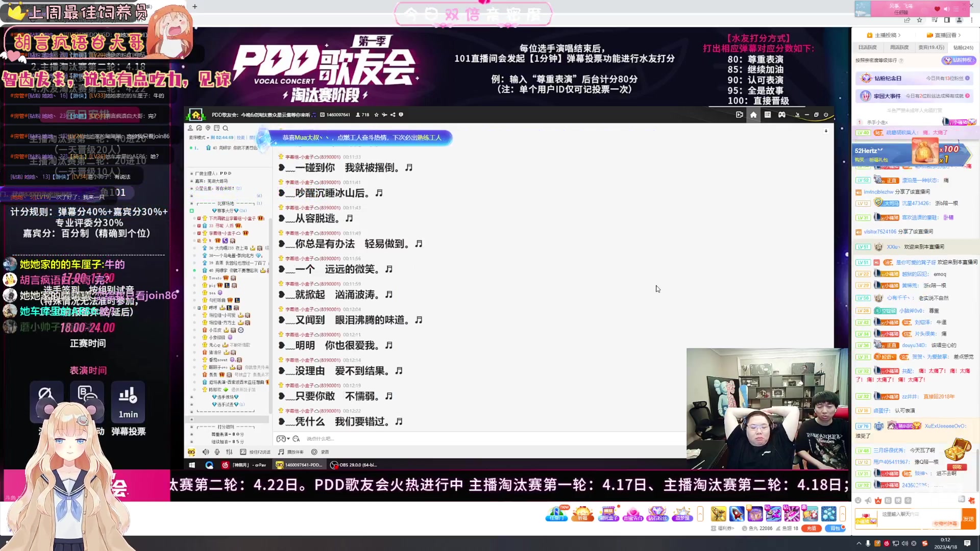Send the golden rocket gift
The width and height of the screenshot is (980, 551).
[718, 513]
